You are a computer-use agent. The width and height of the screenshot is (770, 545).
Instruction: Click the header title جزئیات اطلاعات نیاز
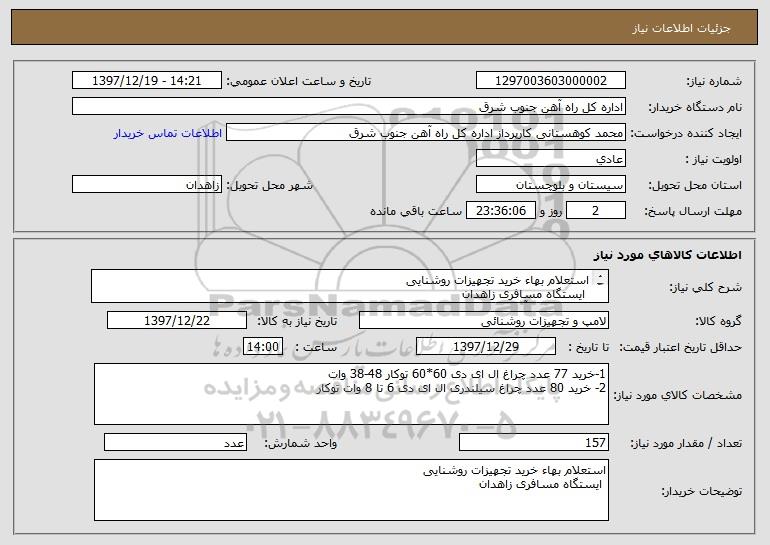(x=681, y=28)
